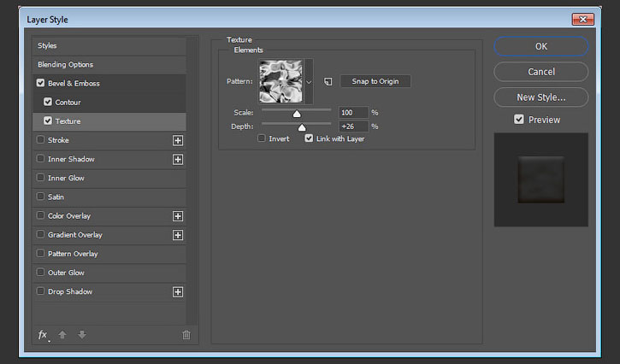Toggle the Preview checkbox
The width and height of the screenshot is (620, 364).
(518, 120)
